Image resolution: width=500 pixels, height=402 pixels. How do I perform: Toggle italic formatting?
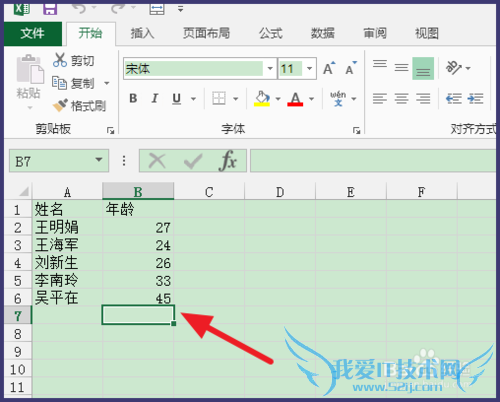click(155, 98)
